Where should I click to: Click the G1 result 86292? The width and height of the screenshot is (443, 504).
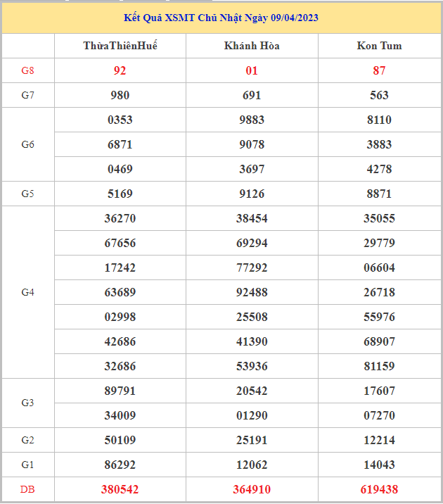[x=120, y=465]
